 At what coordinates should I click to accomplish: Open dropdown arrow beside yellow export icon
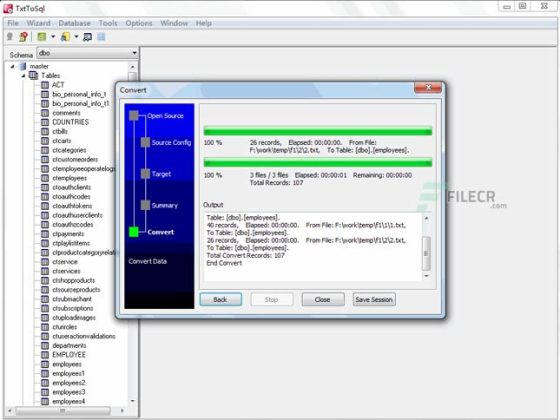(76, 36)
